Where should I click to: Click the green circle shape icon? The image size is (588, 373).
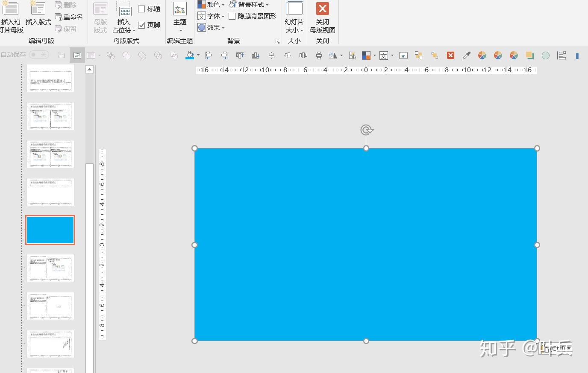click(546, 55)
